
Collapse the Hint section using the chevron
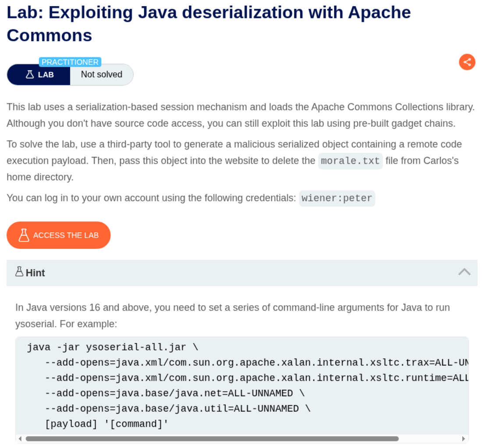[464, 272]
